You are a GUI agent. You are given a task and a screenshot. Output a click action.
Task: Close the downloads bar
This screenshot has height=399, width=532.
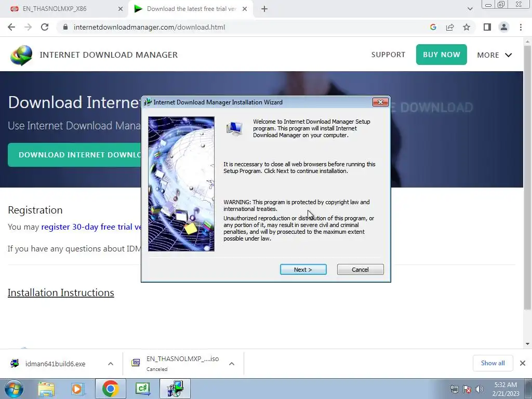tap(523, 363)
